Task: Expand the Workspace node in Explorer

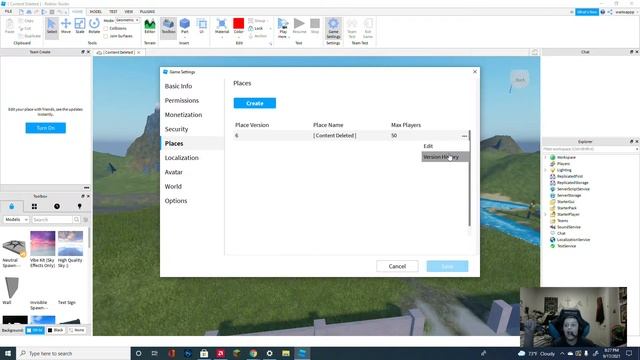Action: 546,157
